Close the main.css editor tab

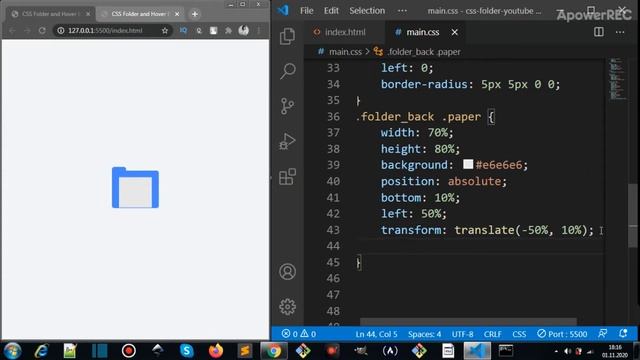click(454, 32)
